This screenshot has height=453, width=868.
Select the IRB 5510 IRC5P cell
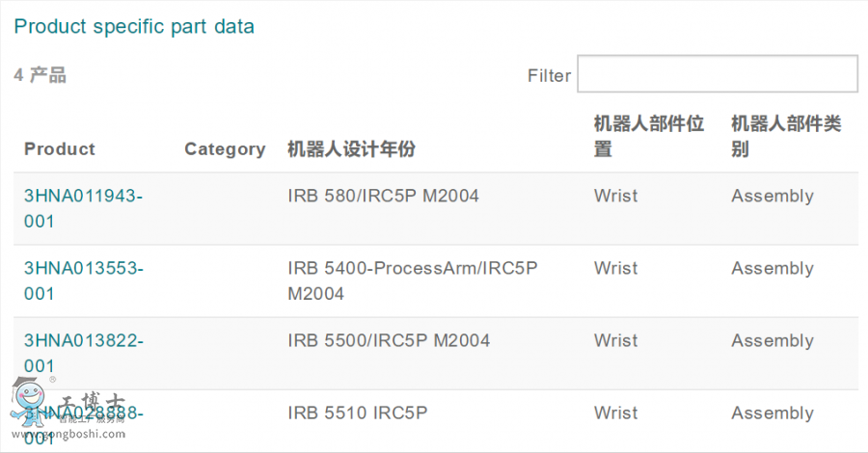click(357, 413)
